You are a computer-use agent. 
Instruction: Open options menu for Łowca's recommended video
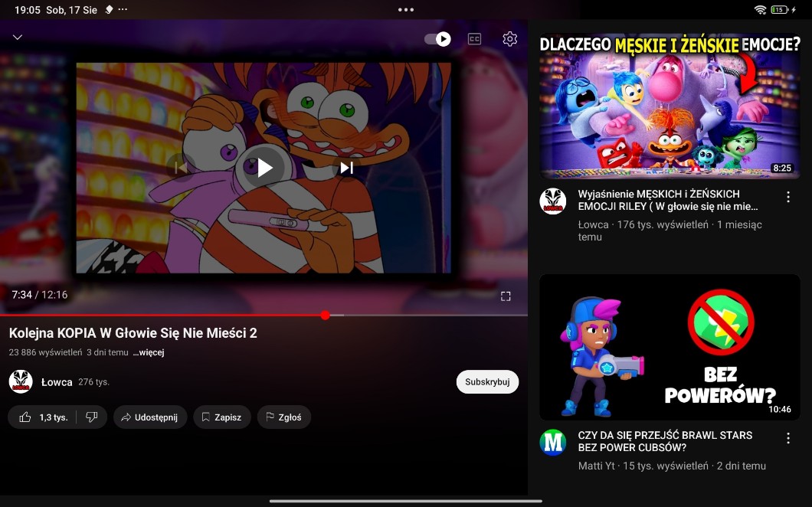pyautogui.click(x=787, y=198)
